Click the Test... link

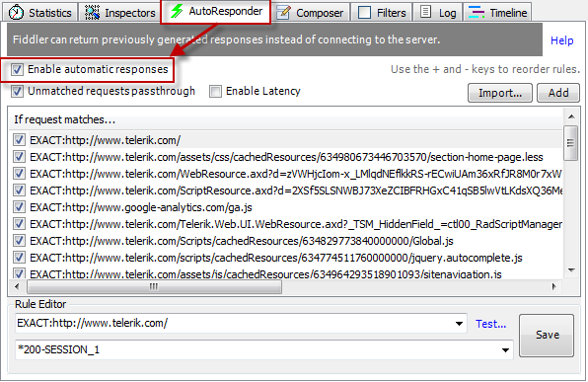pos(490,324)
